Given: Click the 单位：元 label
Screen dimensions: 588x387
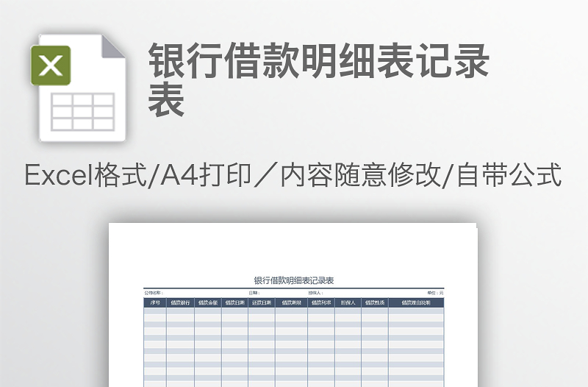Looking at the screenshot, I should click(435, 293).
